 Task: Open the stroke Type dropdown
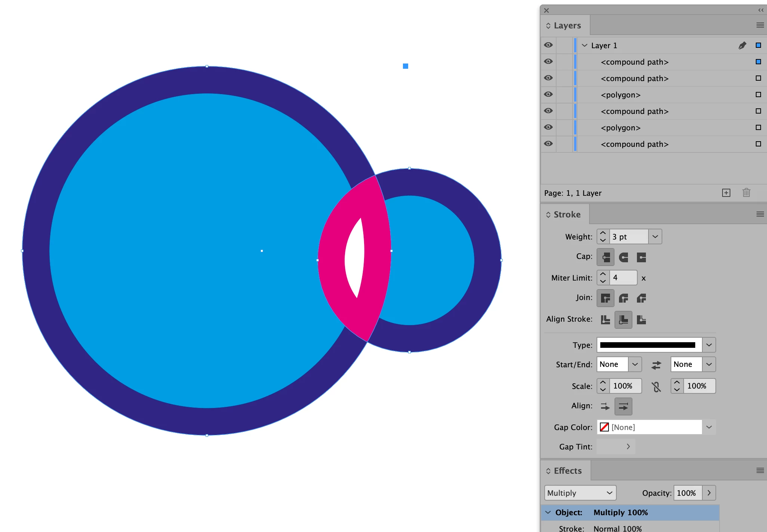tap(709, 345)
